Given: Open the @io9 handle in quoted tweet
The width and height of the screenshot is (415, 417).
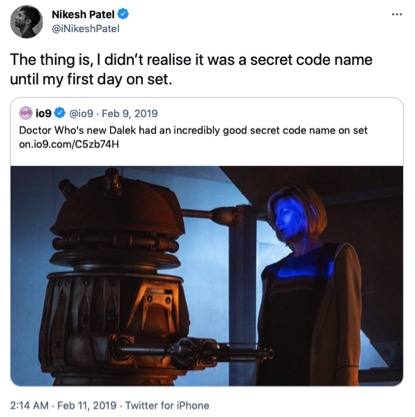Looking at the screenshot, I should tap(81, 113).
